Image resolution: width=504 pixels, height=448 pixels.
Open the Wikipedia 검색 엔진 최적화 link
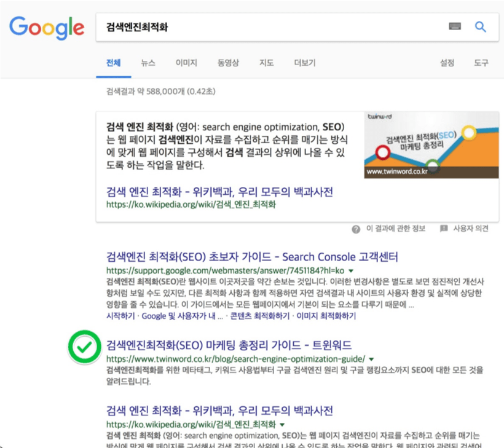pyautogui.click(x=219, y=192)
